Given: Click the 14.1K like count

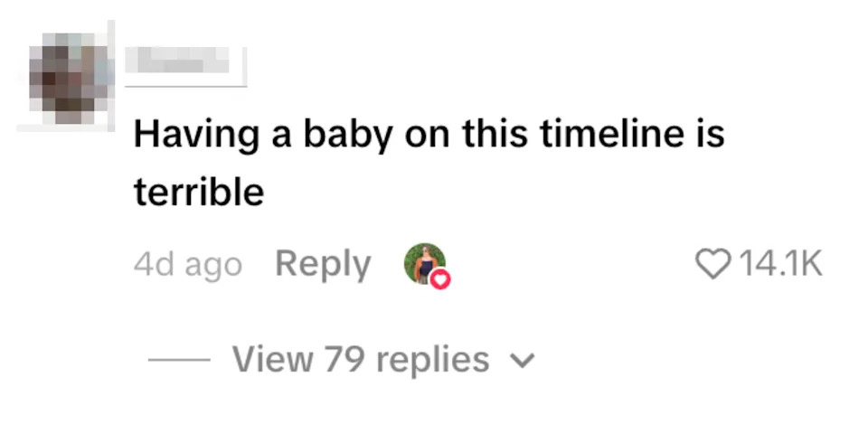Looking at the screenshot, I should tap(781, 264).
